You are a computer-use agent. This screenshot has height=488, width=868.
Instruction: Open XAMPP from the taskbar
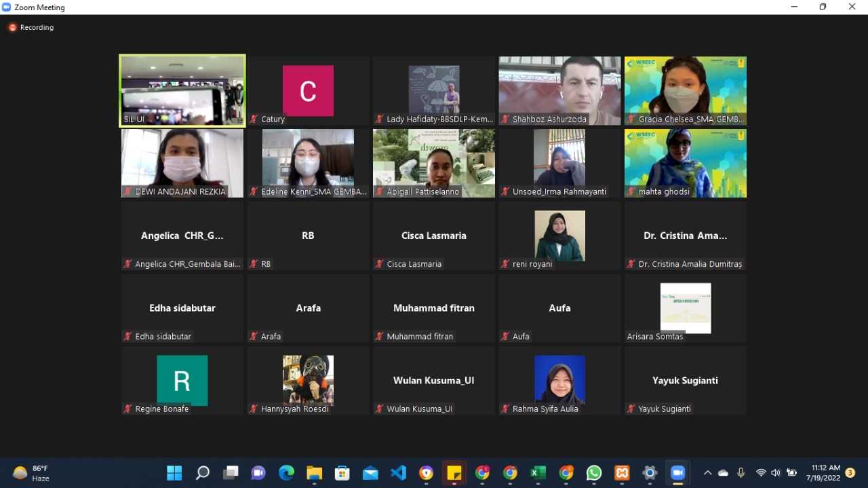coord(622,473)
